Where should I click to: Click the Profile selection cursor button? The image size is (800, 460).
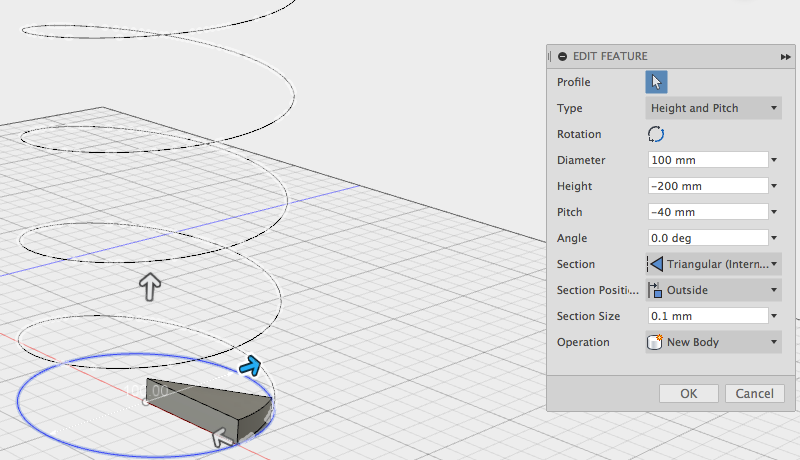[656, 82]
